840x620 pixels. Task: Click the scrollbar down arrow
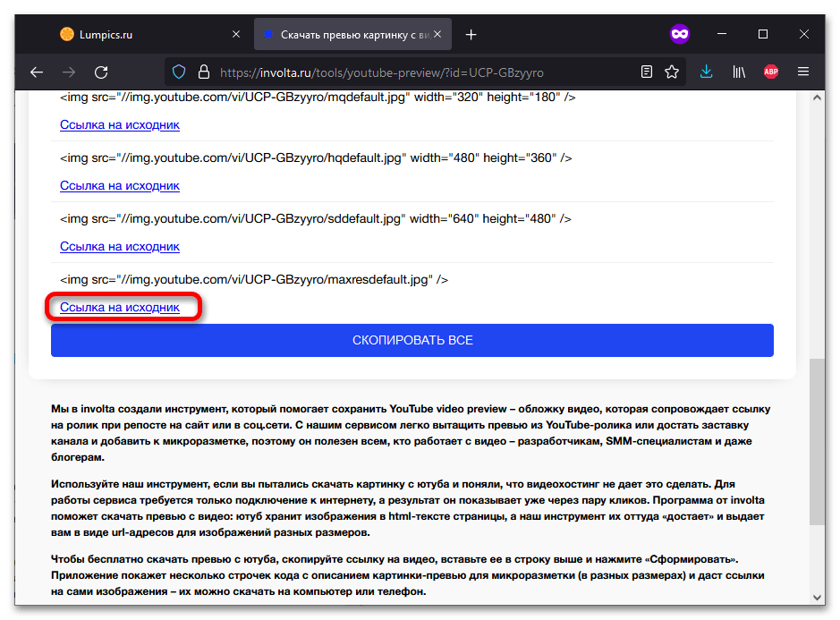pyautogui.click(x=817, y=597)
